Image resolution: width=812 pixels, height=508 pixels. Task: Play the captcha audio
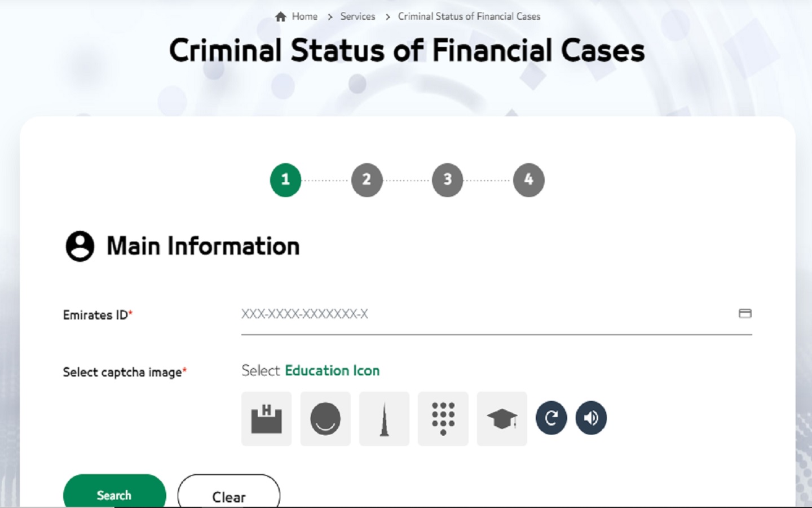coord(591,418)
